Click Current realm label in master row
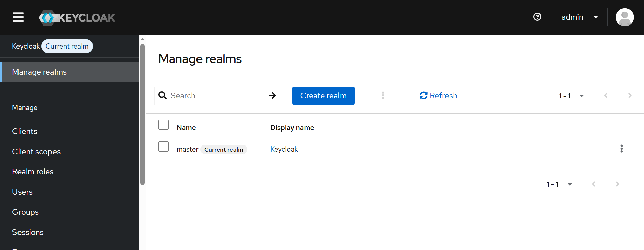The image size is (644, 250). (224, 150)
